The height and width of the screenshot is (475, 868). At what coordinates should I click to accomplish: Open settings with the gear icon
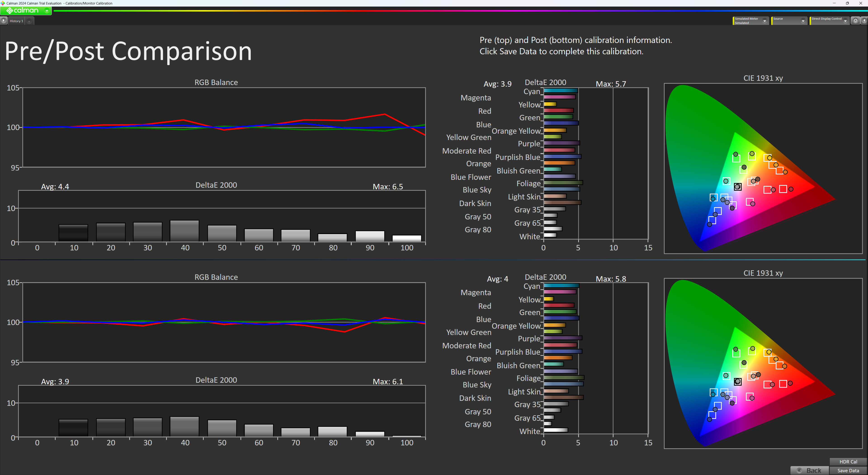(x=855, y=21)
